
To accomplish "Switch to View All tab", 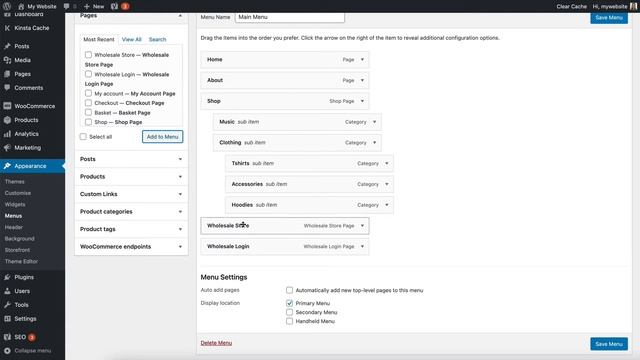I will click(131, 39).
